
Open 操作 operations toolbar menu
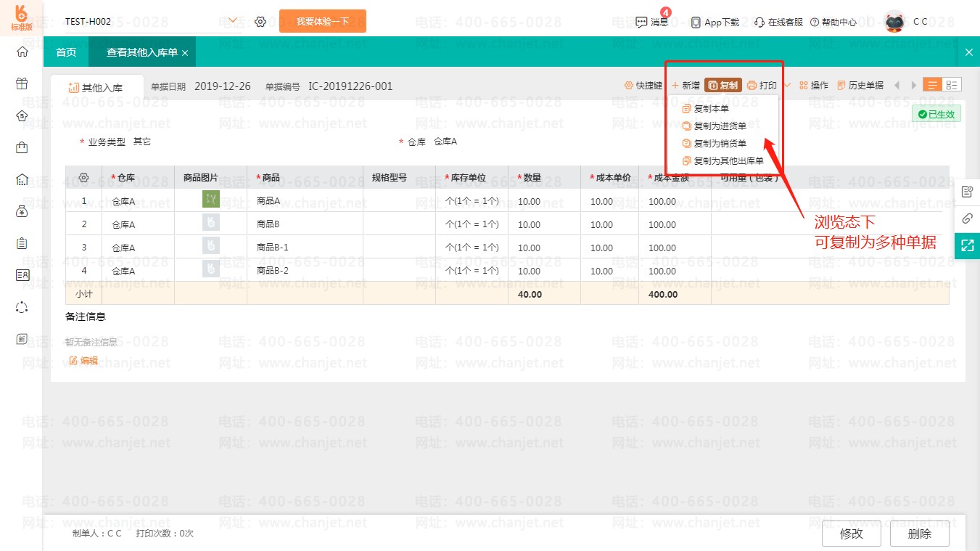click(x=814, y=86)
